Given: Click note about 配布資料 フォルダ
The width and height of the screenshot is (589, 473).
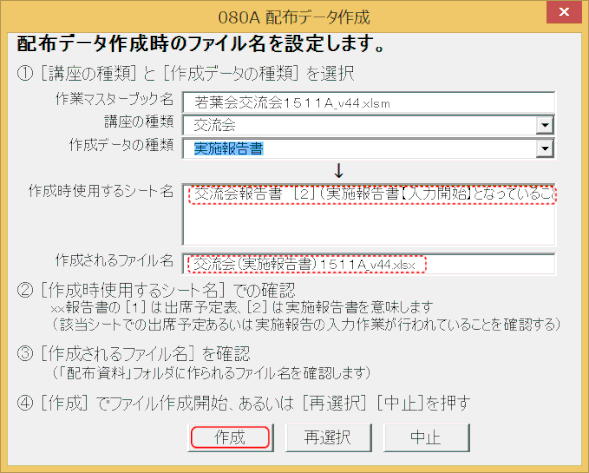Looking at the screenshot, I should 211,373.
